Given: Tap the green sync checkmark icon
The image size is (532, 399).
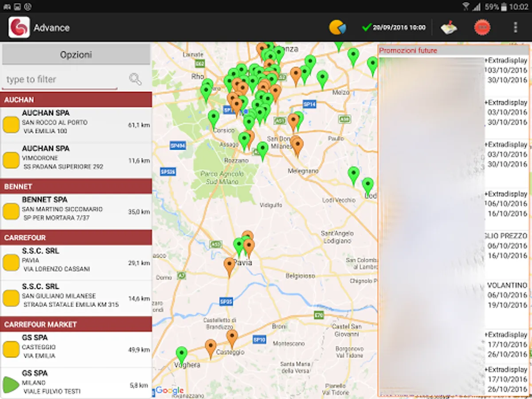Looking at the screenshot, I should tap(366, 27).
